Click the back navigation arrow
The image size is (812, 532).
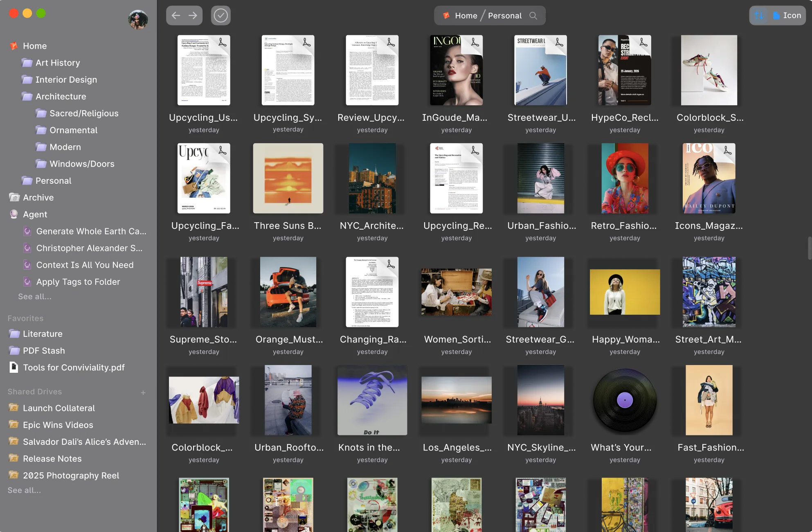click(x=176, y=16)
